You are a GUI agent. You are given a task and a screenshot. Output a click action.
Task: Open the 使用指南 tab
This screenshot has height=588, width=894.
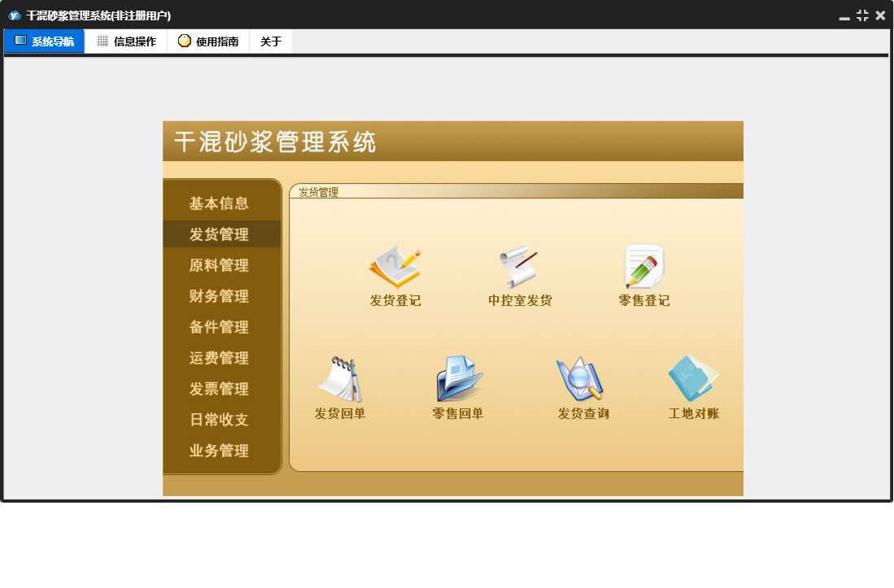pyautogui.click(x=209, y=41)
